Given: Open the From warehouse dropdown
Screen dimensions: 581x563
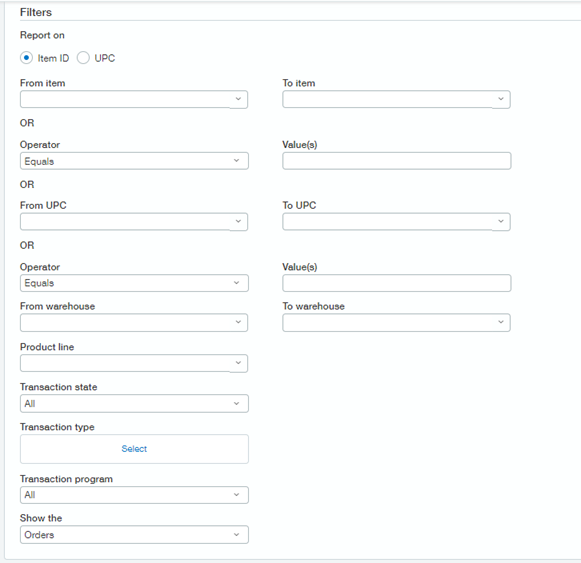Looking at the screenshot, I should [134, 322].
